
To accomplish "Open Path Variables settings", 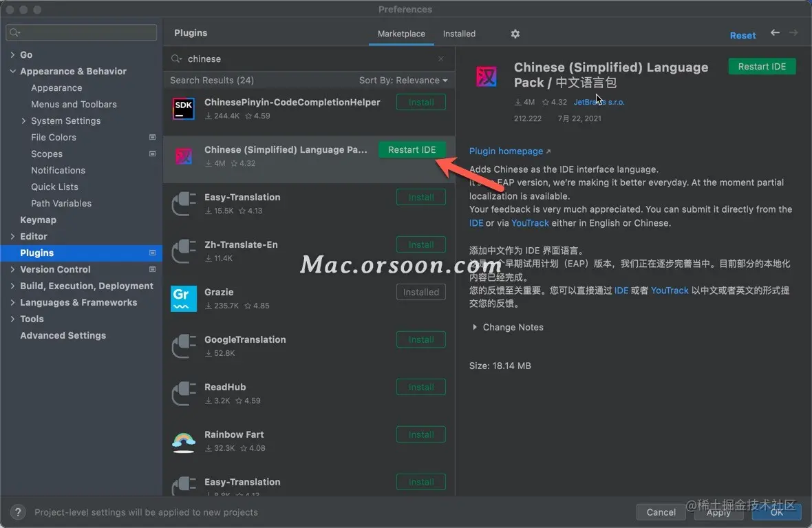I will point(61,204).
